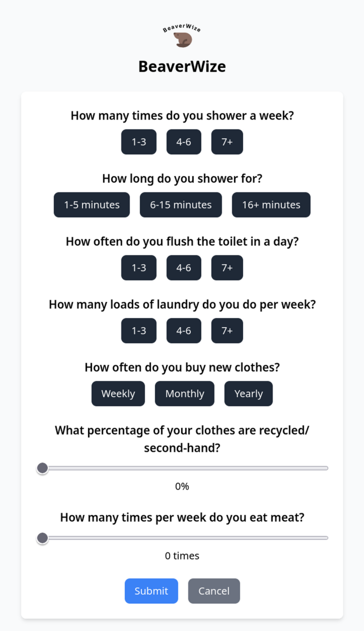Click the BeaverWize beaver logo icon
Viewport: 364px width, 631px height.
point(182,36)
